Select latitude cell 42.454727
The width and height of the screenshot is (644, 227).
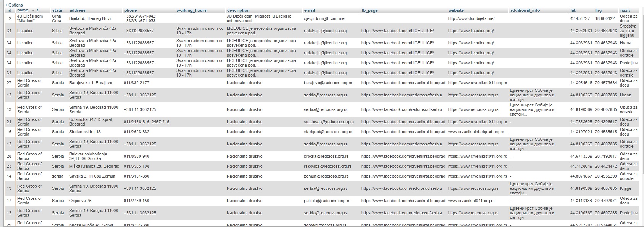click(580, 18)
